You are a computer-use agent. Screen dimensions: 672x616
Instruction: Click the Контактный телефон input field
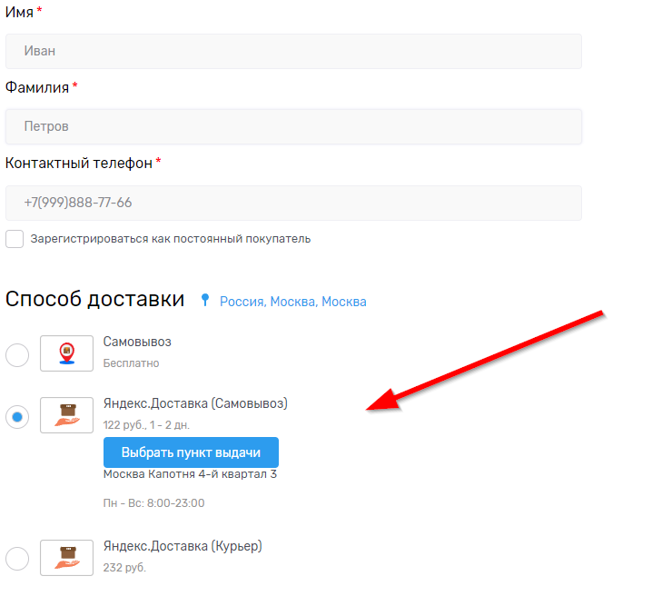293,203
